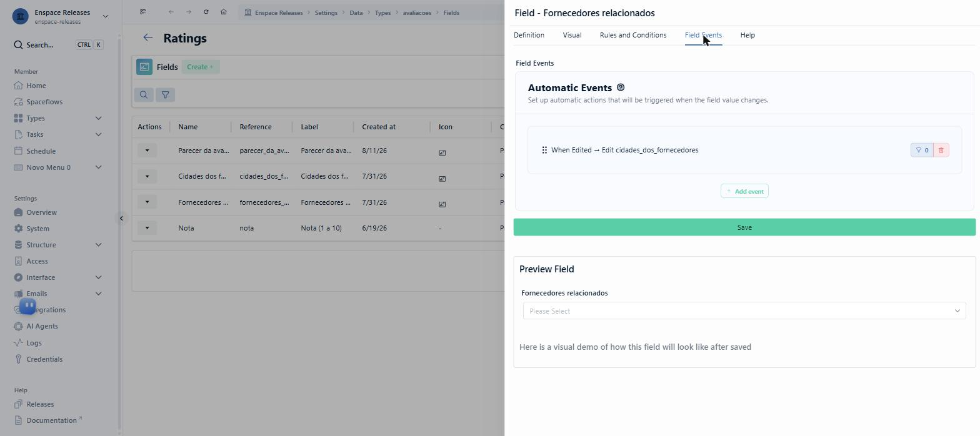The height and width of the screenshot is (436, 980).
Task: Go back using arrow beside Ratings
Action: click(x=148, y=37)
